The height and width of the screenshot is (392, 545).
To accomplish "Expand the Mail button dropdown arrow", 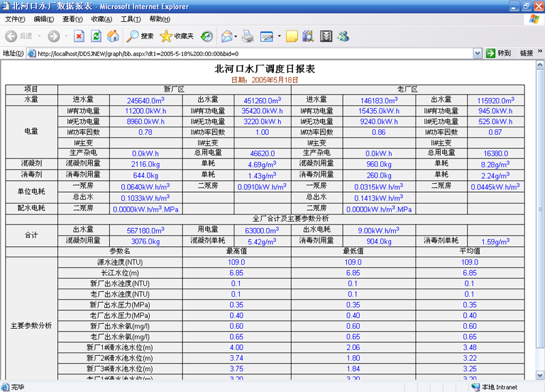I will (x=236, y=36).
